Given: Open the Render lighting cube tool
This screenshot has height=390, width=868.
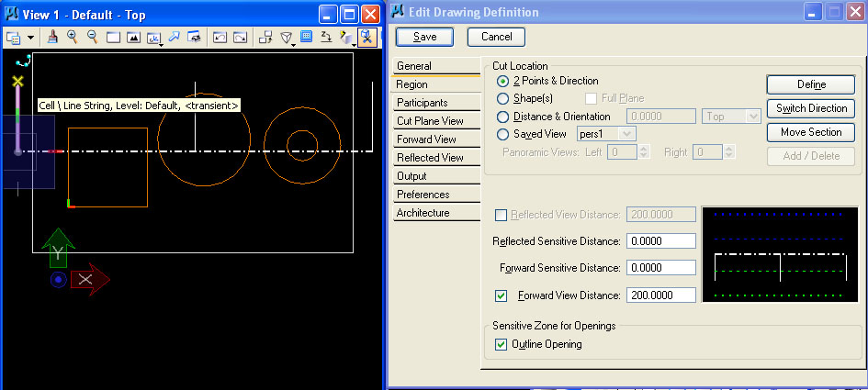Looking at the screenshot, I should tap(346, 38).
